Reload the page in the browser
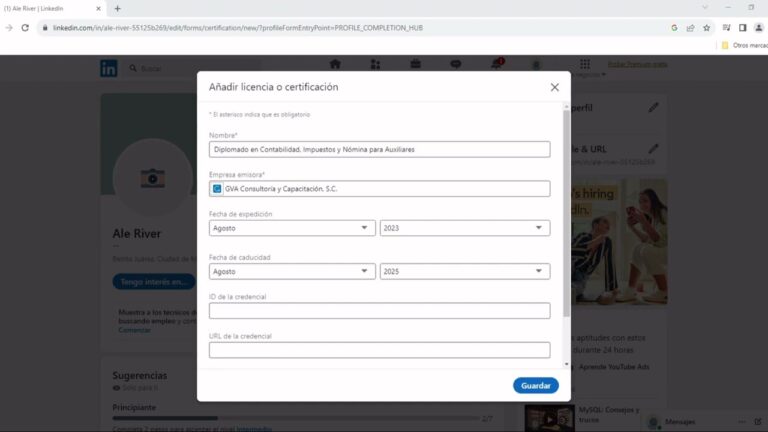This screenshot has height=432, width=768. [x=25, y=28]
